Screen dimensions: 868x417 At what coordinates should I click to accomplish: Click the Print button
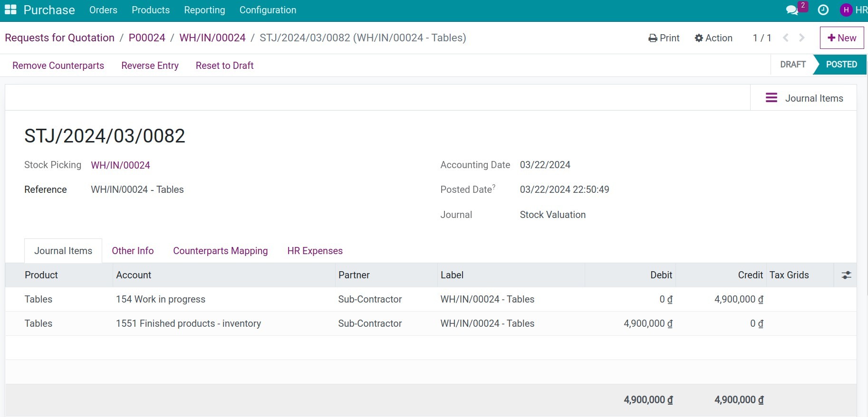[664, 38]
